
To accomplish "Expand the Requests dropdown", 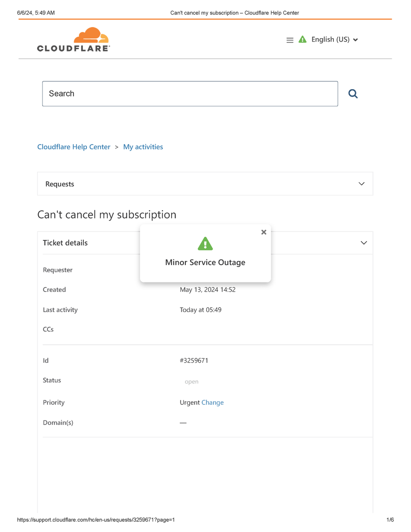I will pyautogui.click(x=205, y=184).
